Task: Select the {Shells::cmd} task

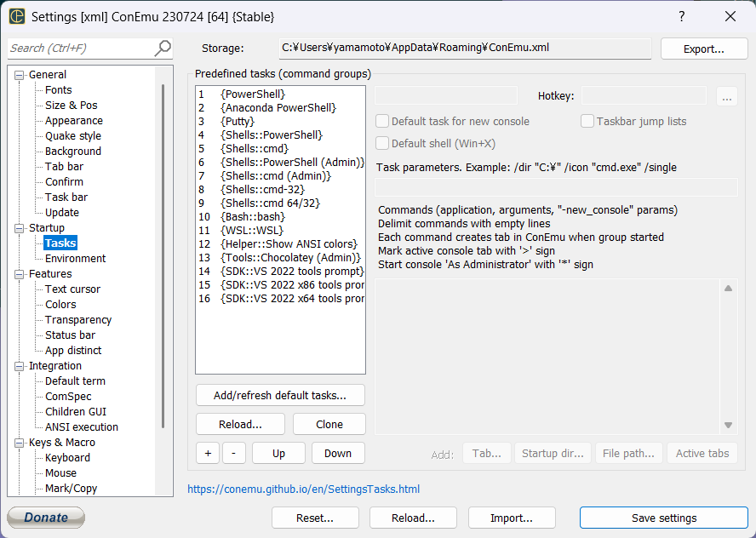Action: 279,148
